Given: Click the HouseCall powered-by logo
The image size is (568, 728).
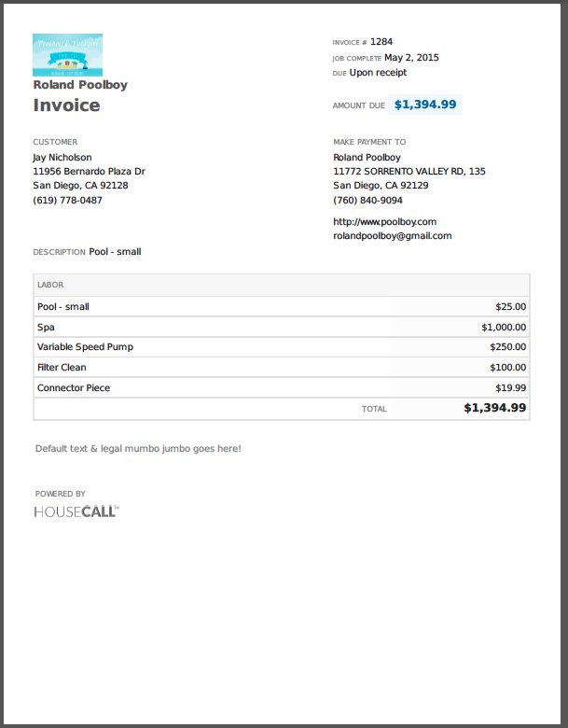Looking at the screenshot, I should pyautogui.click(x=76, y=511).
